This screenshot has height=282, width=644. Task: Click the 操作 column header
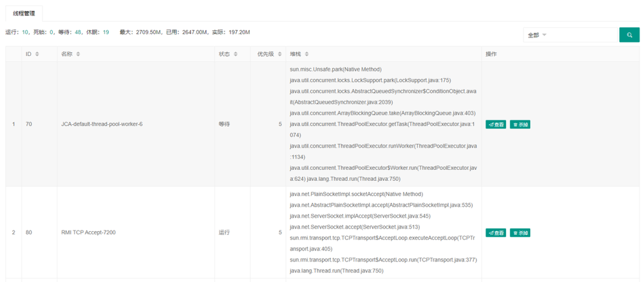pyautogui.click(x=491, y=54)
